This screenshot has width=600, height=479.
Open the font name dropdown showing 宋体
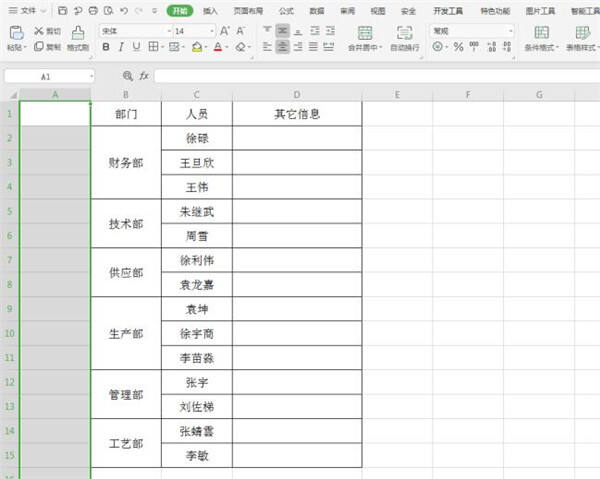click(135, 31)
